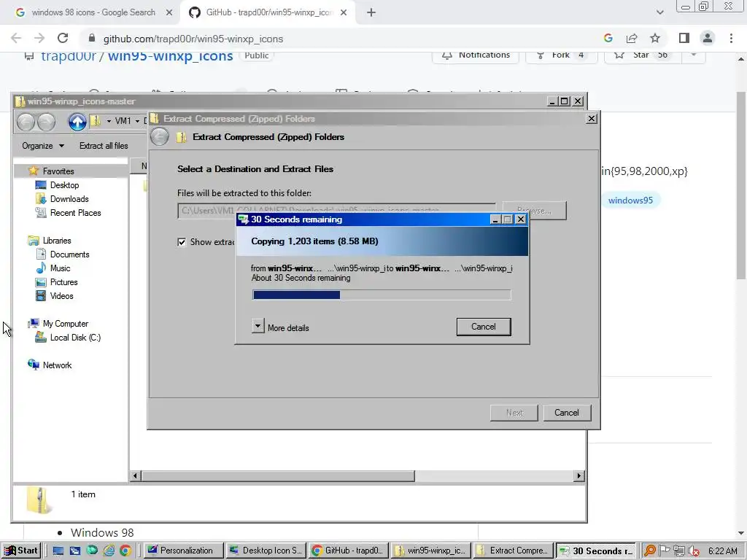The height and width of the screenshot is (560, 747).
Task: Click Explorer back navigation button
Action: pyautogui.click(x=26, y=122)
